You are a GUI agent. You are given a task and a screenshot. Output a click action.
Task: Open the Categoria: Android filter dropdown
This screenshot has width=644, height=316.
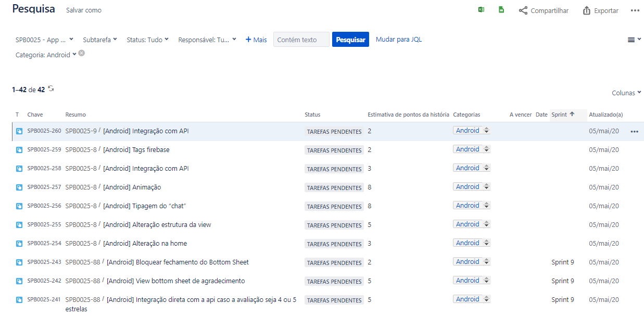click(46, 55)
